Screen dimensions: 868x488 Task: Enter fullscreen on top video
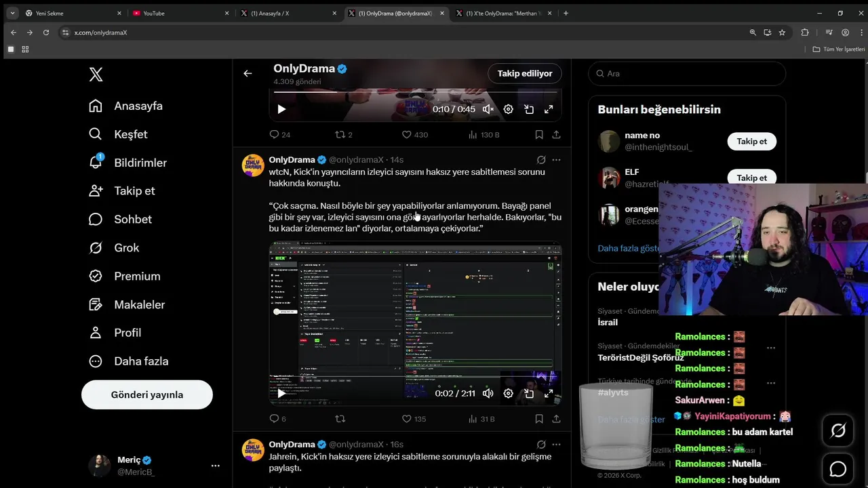click(549, 109)
